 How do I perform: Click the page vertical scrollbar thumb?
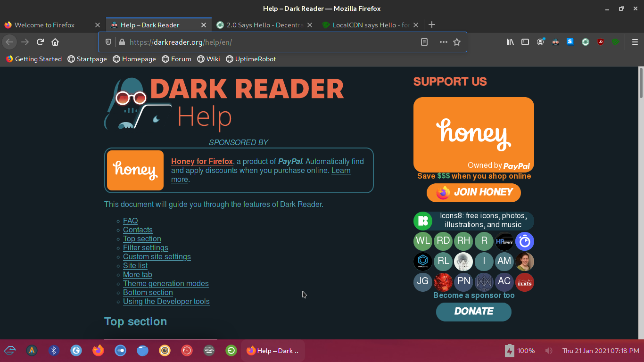(641, 82)
